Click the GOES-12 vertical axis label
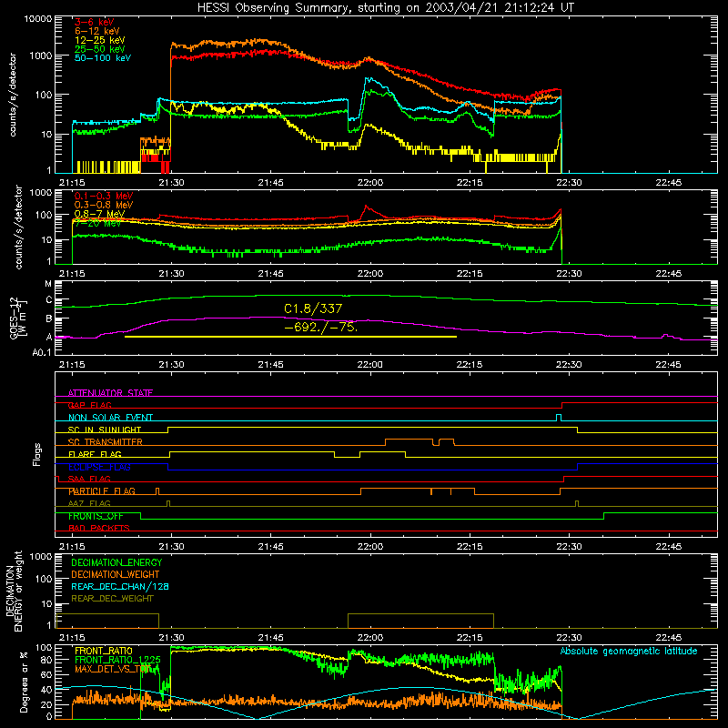Viewport: 728px width, 728px height. coord(18,318)
